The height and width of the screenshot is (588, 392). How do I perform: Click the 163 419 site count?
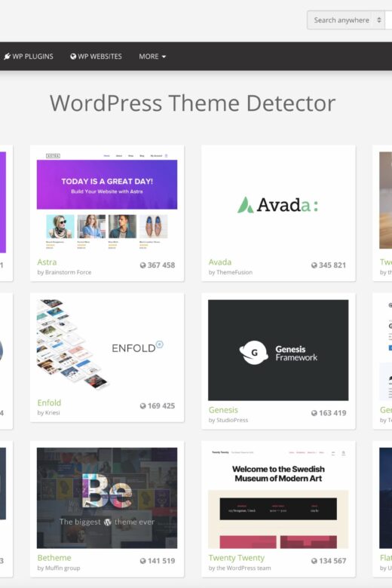click(332, 413)
